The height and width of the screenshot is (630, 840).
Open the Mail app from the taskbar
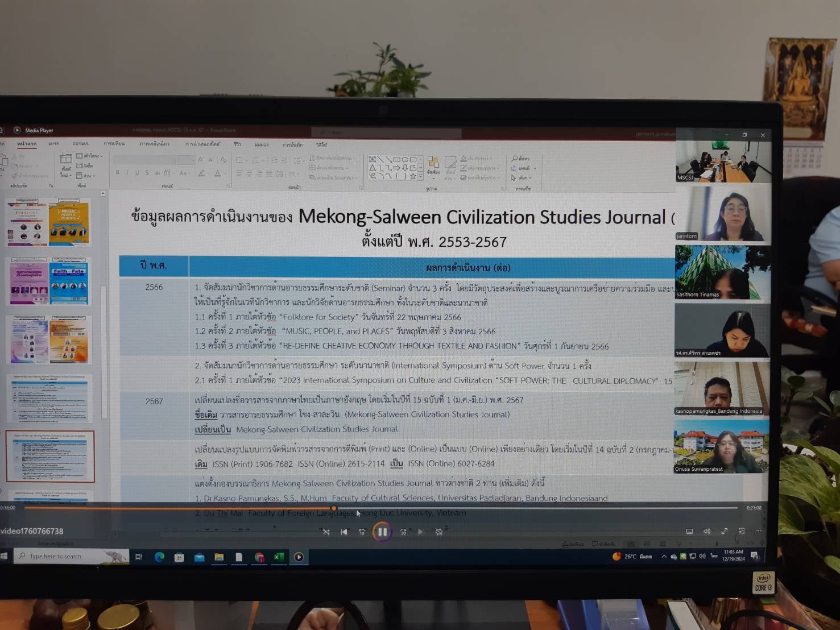199,557
